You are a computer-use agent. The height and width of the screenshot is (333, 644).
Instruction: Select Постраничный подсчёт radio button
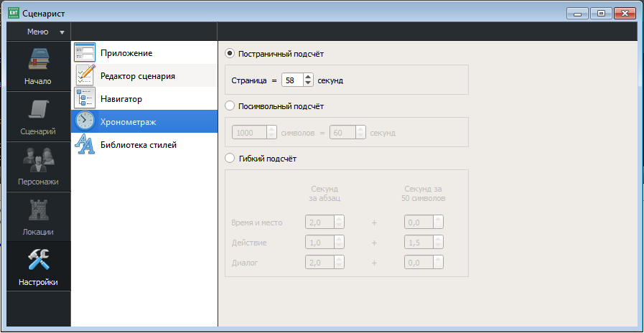pyautogui.click(x=230, y=54)
